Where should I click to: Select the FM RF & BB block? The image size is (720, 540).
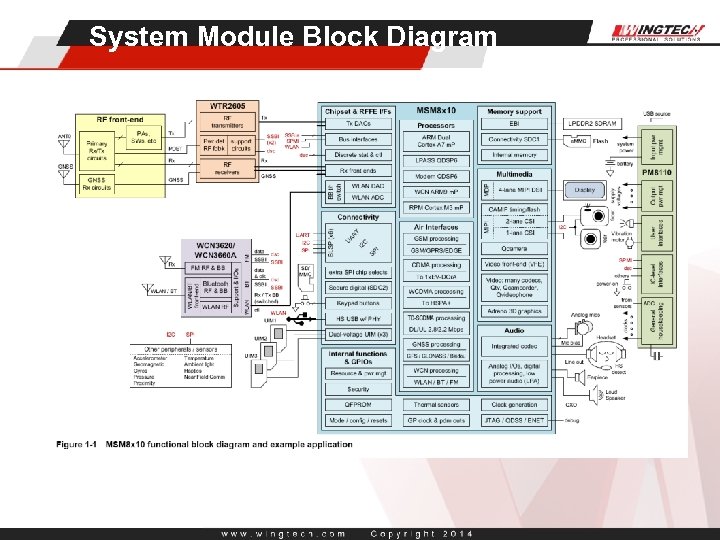(208, 268)
